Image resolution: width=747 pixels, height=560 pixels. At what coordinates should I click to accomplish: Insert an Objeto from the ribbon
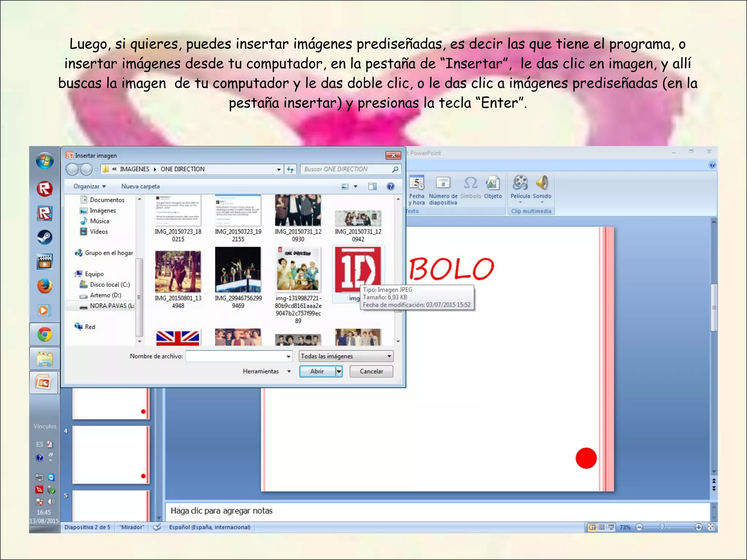coord(493,188)
